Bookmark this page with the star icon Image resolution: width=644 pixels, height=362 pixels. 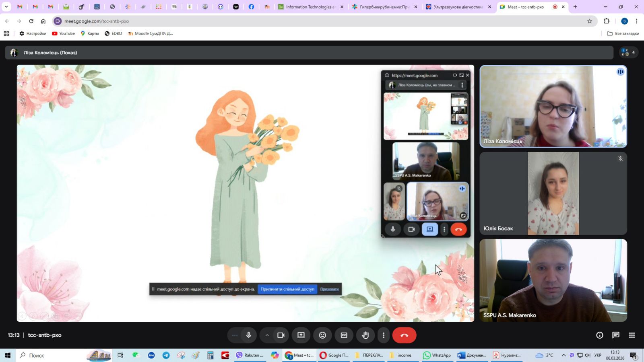tap(589, 21)
